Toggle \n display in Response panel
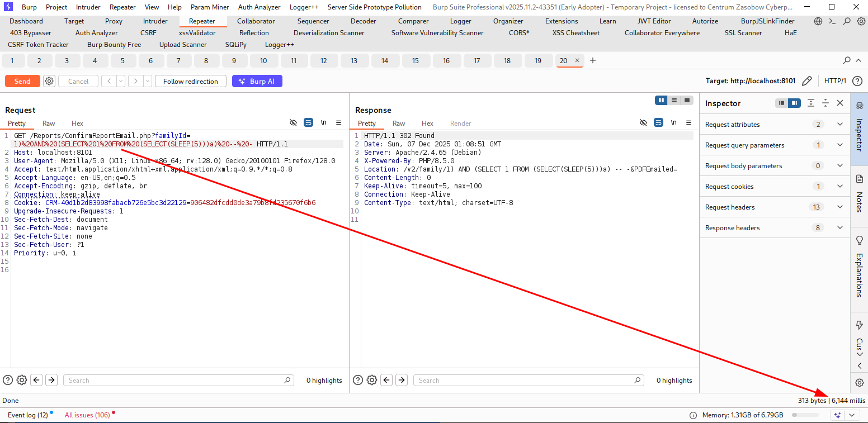This screenshot has width=868, height=423. pyautogui.click(x=673, y=122)
